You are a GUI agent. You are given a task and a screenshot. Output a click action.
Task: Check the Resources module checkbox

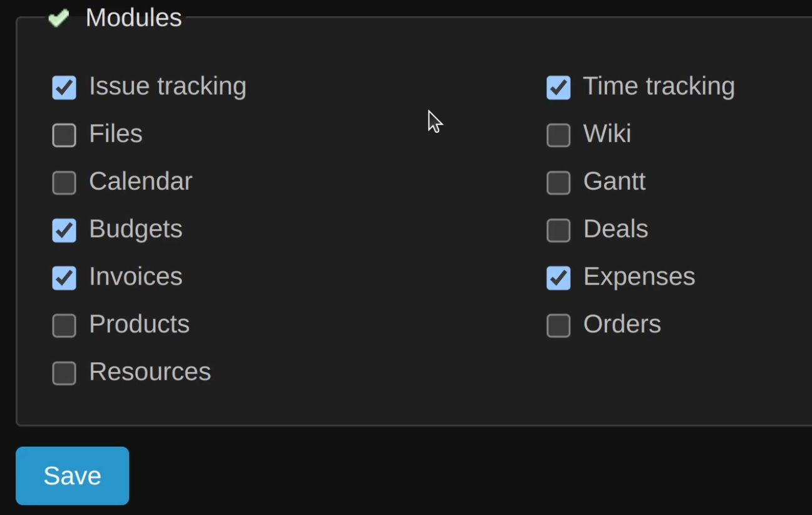(x=64, y=373)
